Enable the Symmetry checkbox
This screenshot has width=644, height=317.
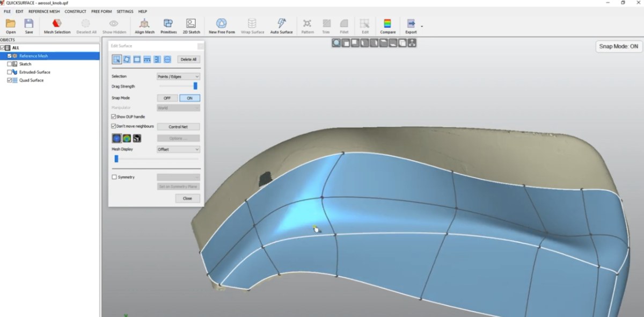(x=114, y=177)
